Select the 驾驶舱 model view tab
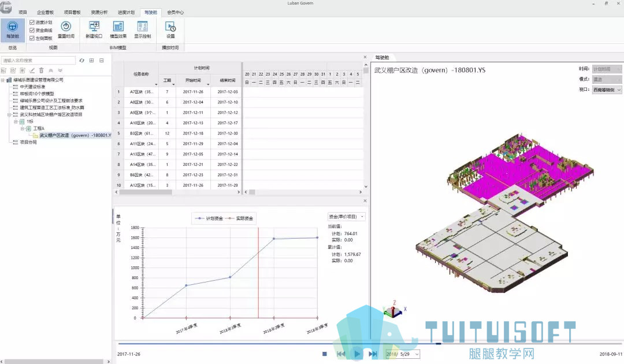The height and width of the screenshot is (364, 624). (x=382, y=58)
